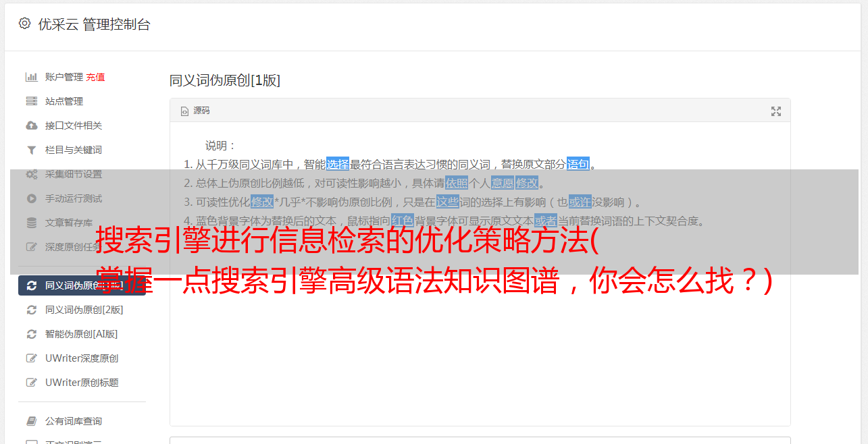Toggle 源码 source code view
The width and height of the screenshot is (868, 444).
pyautogui.click(x=195, y=111)
